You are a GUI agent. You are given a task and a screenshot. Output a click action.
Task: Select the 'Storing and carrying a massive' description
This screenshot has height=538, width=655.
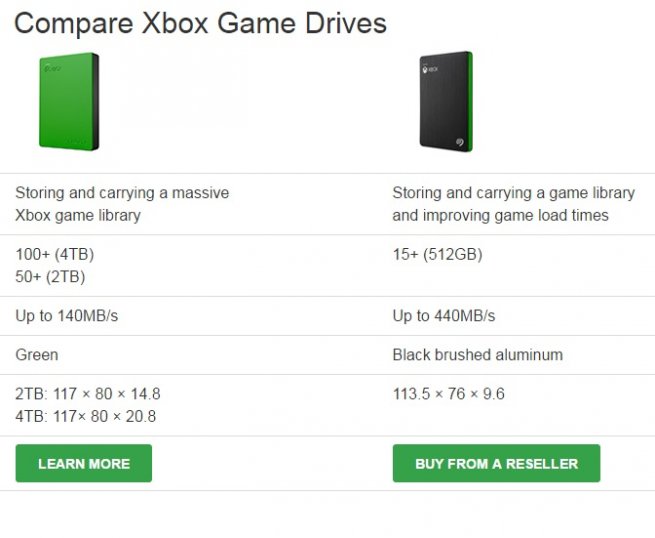click(x=122, y=193)
